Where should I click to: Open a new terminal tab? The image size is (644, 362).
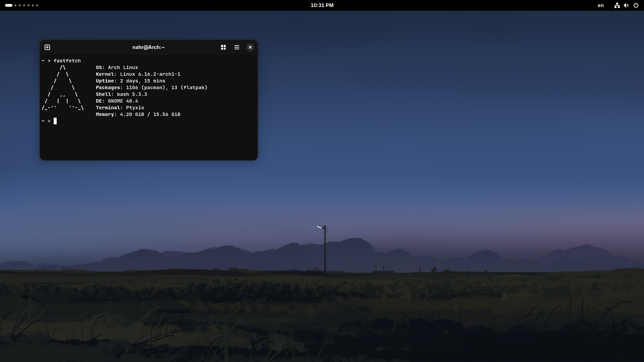[x=47, y=47]
